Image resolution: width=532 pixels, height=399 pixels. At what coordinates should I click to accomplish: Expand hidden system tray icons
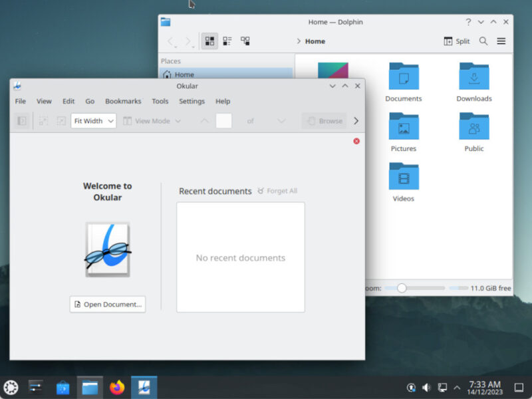[456, 386]
